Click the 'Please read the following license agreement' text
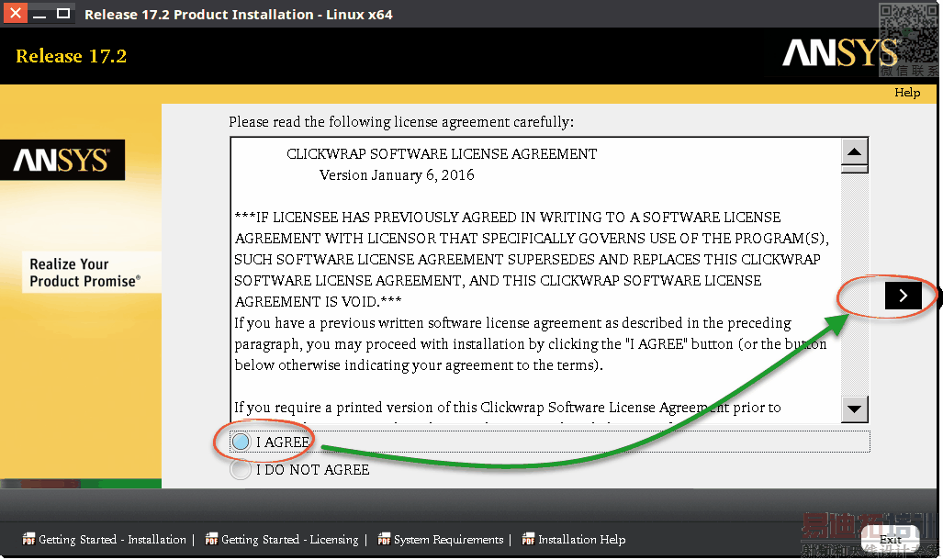 401,122
